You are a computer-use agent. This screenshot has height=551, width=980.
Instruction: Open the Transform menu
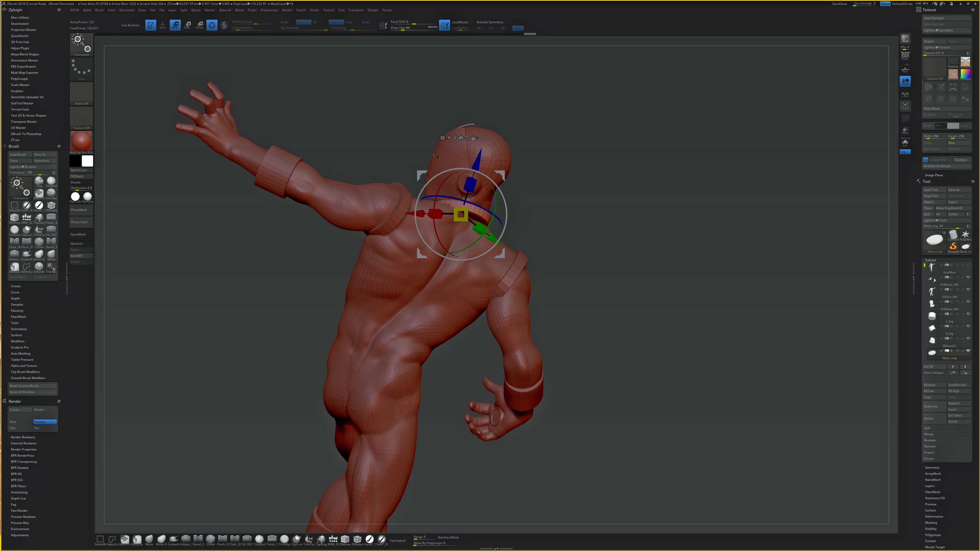[356, 10]
